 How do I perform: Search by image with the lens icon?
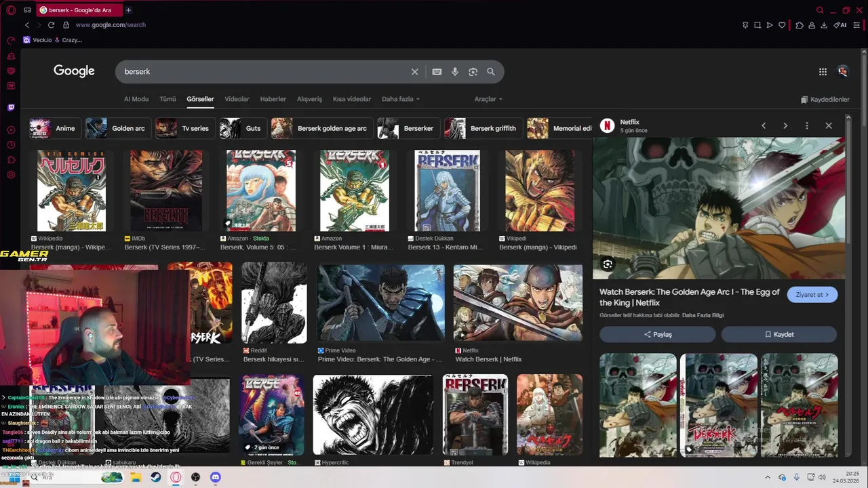click(473, 72)
